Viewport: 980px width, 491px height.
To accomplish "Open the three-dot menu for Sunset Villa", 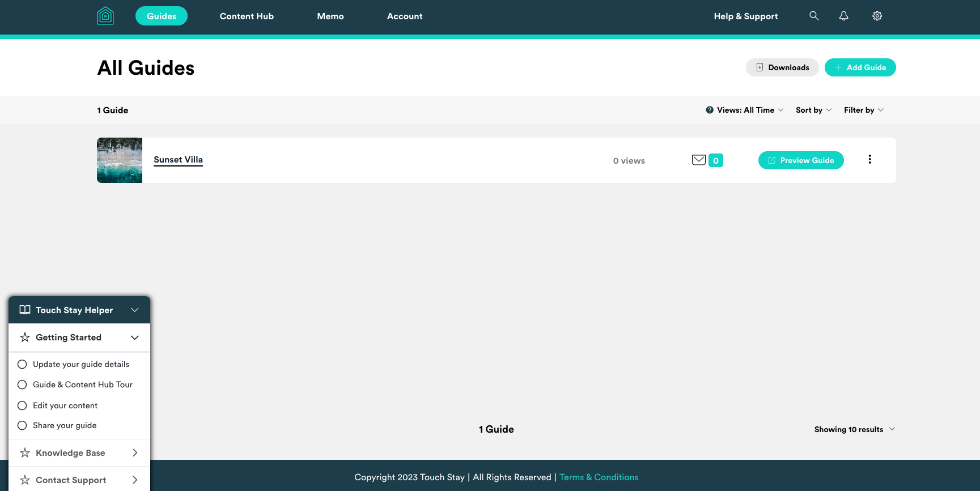I will coord(869,160).
